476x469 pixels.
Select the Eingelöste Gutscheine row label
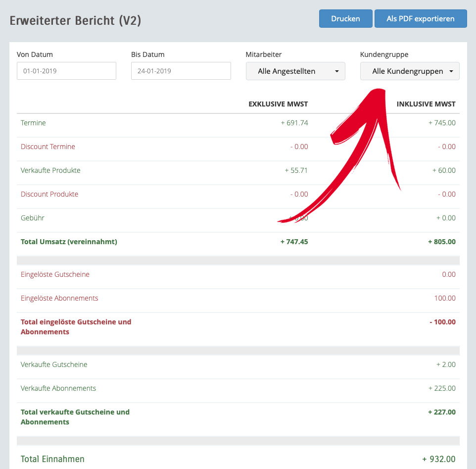55,274
